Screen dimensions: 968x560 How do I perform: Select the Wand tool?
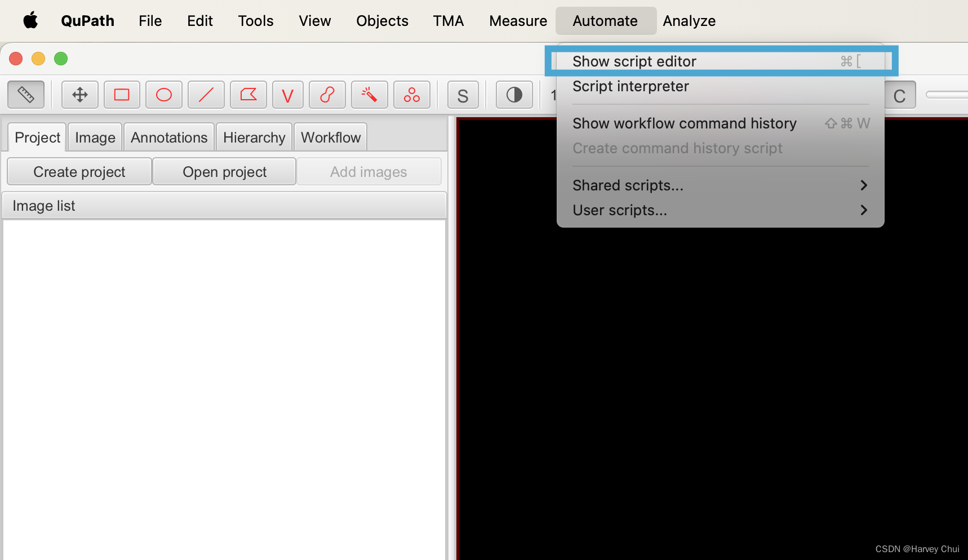pos(370,95)
